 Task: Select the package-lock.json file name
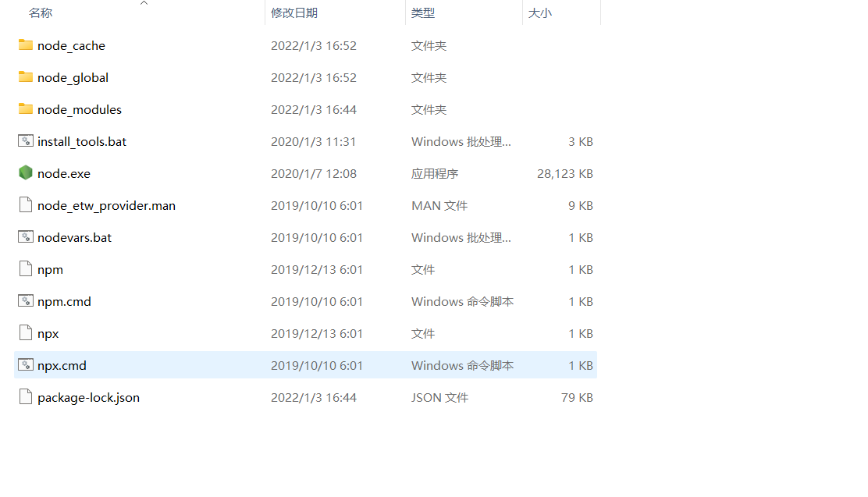(88, 398)
